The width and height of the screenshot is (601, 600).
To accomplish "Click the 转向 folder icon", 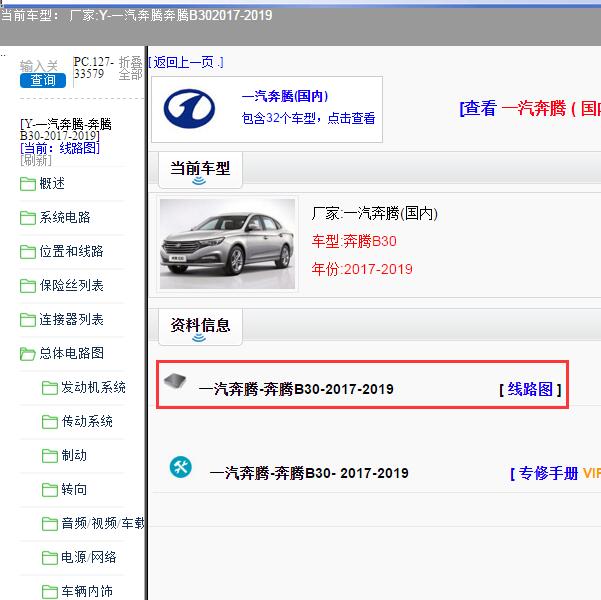I will (50, 490).
